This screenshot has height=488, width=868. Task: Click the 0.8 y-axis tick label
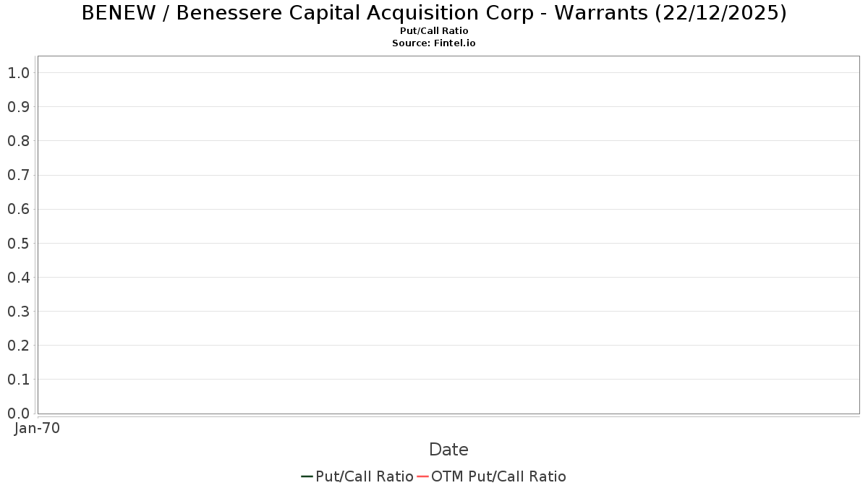(x=18, y=141)
